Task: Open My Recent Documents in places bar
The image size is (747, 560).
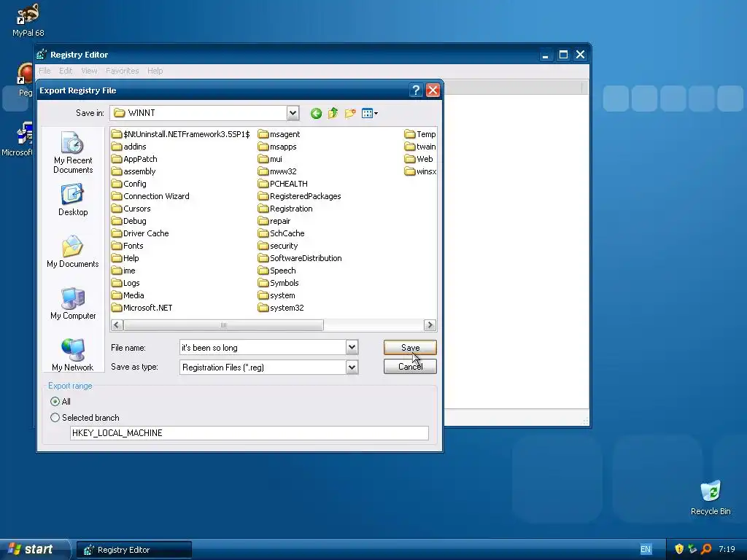Action: [73, 153]
